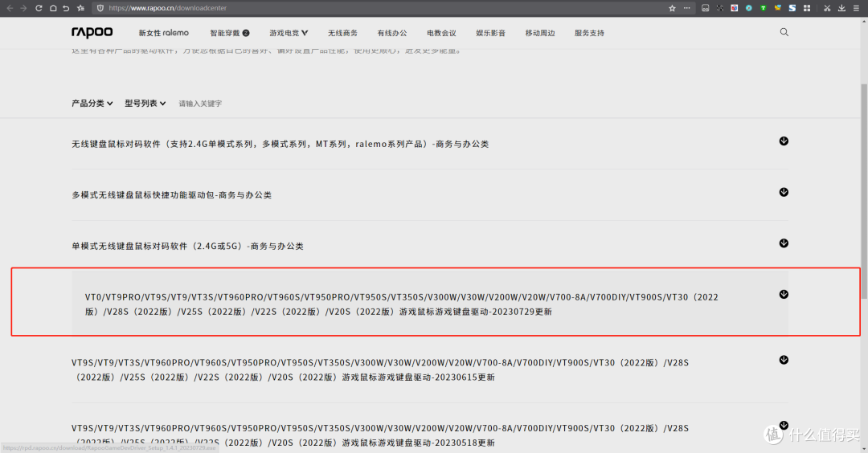Open the address bar three-dots menu
Viewport: 868px width, 453px height.
[x=686, y=8]
